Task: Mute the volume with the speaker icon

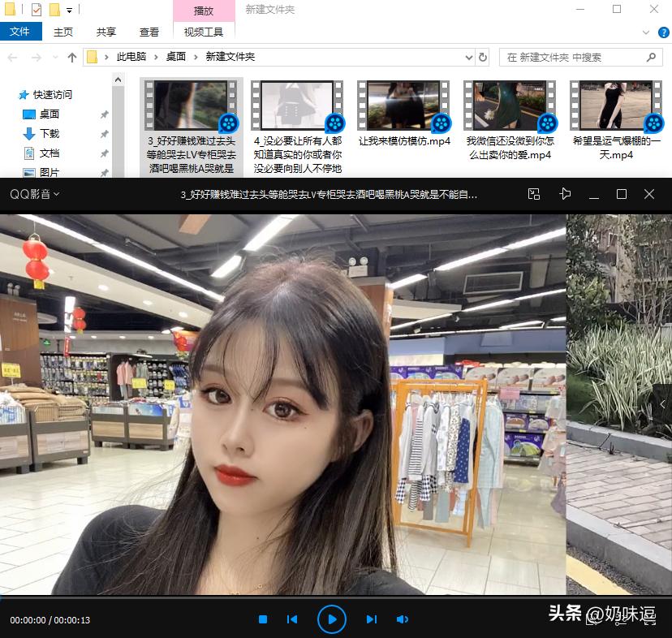Action: [x=403, y=619]
